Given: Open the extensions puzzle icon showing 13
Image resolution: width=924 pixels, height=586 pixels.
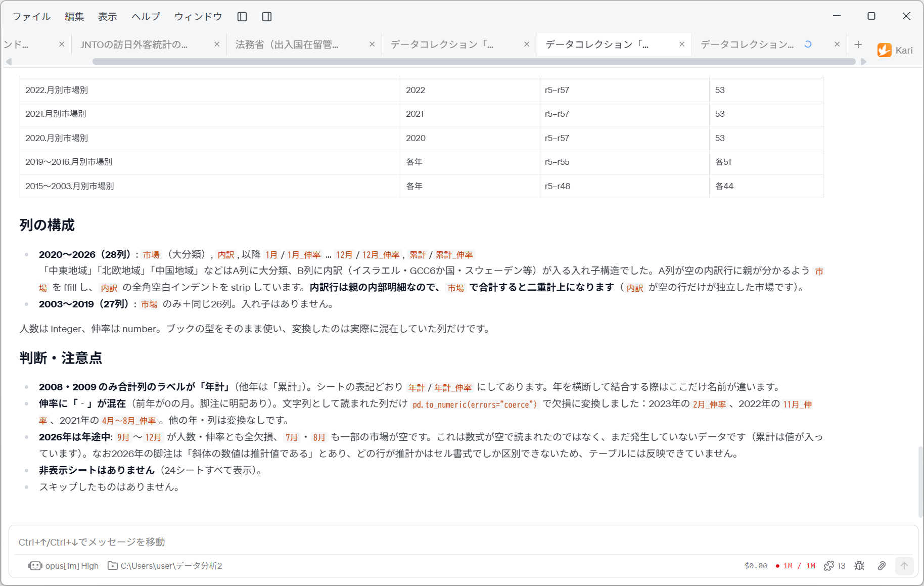Looking at the screenshot, I should (x=835, y=566).
